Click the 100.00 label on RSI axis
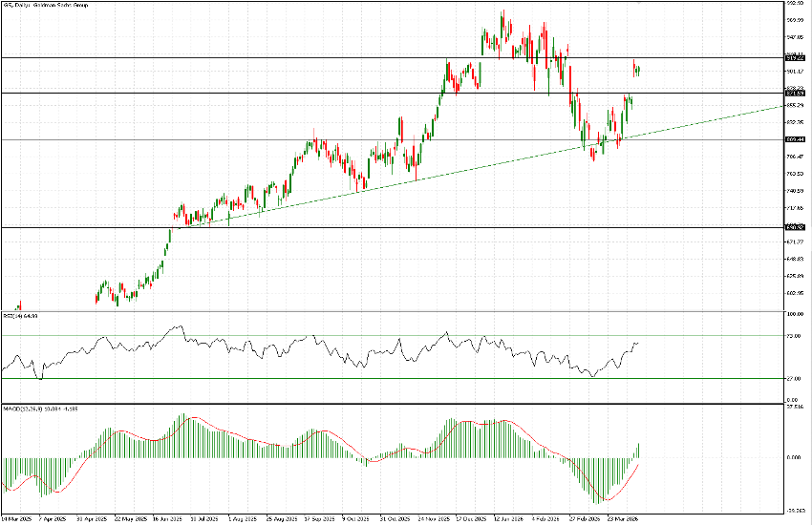 [x=794, y=314]
